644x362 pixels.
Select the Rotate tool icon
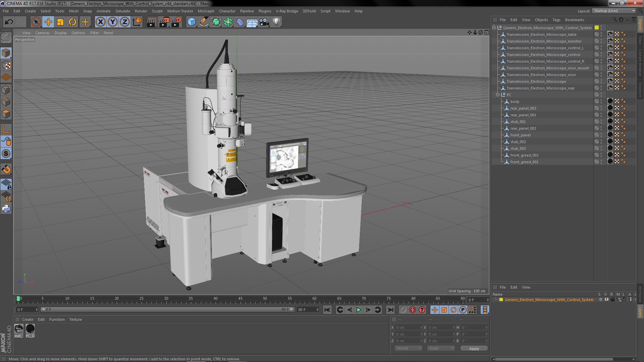[72, 22]
